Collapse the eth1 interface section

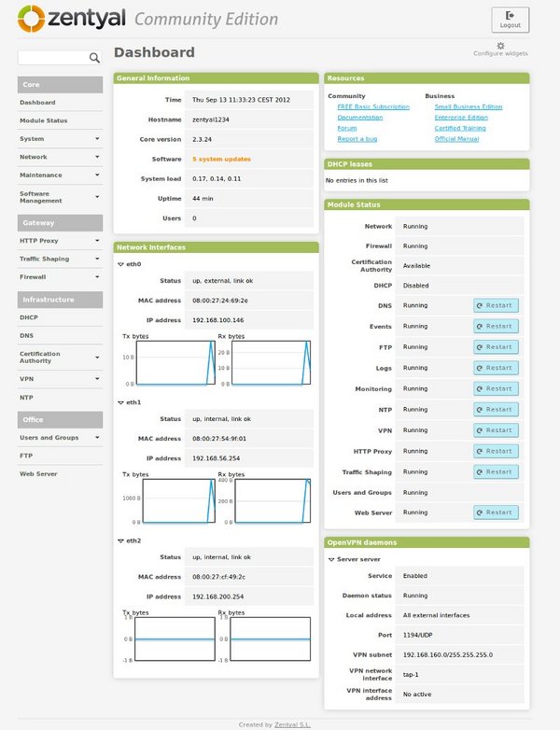(x=120, y=402)
